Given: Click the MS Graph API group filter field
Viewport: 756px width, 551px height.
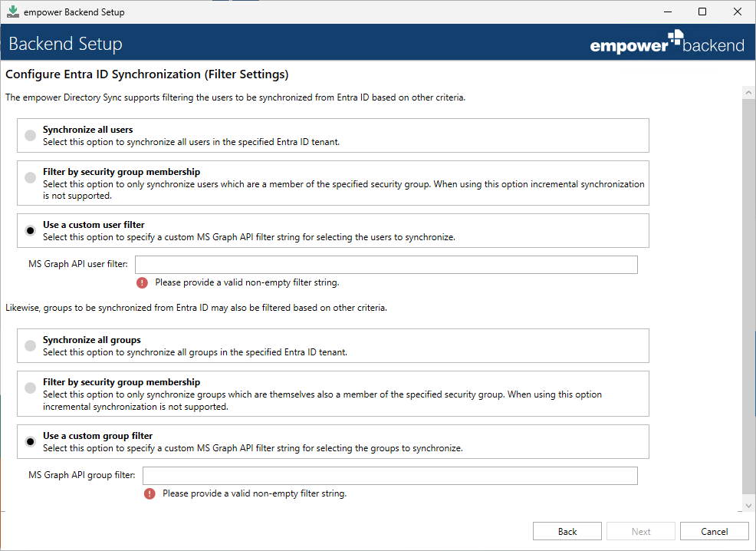Looking at the screenshot, I should (x=390, y=476).
